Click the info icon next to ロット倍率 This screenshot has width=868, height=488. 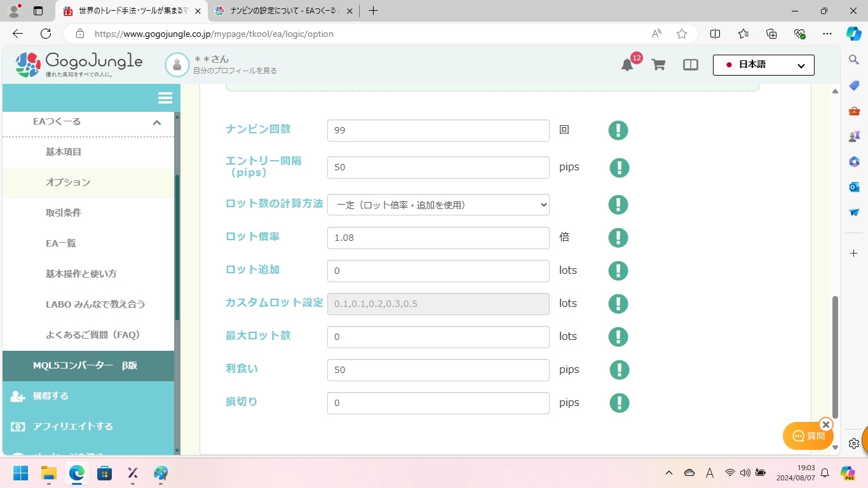click(x=618, y=237)
